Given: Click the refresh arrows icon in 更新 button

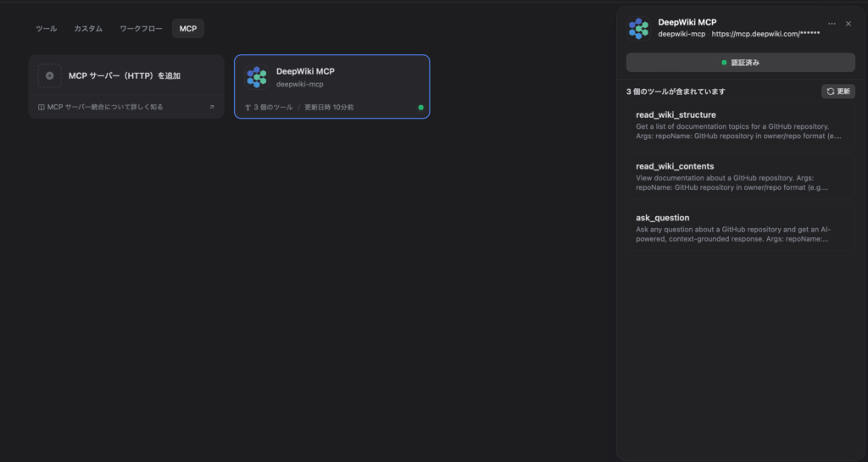Looking at the screenshot, I should (831, 92).
